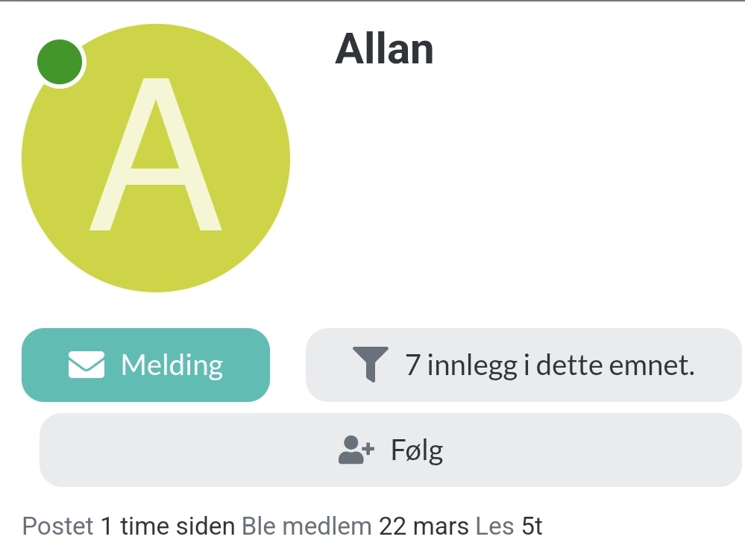745x560 pixels.
Task: Click the 'Postet' label
Action: [57, 526]
